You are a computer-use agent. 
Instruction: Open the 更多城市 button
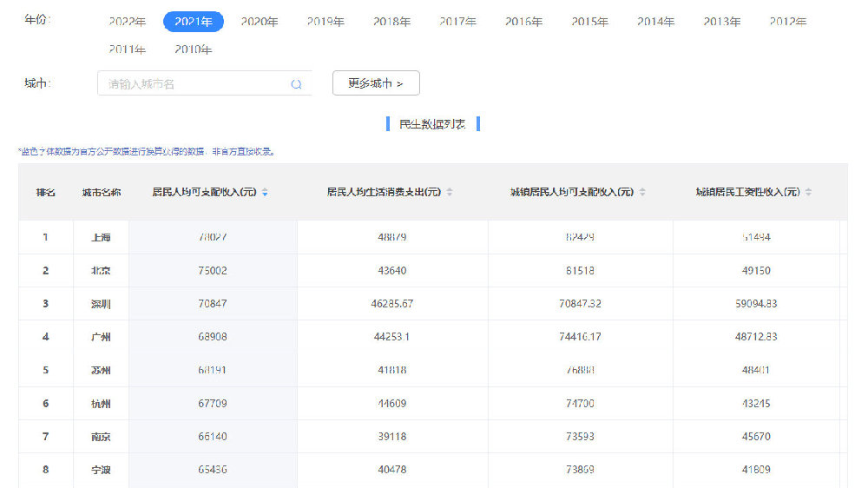(x=376, y=83)
